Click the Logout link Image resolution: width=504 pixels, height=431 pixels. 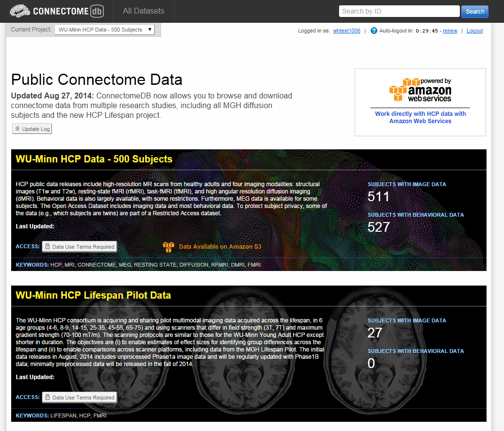(x=474, y=31)
